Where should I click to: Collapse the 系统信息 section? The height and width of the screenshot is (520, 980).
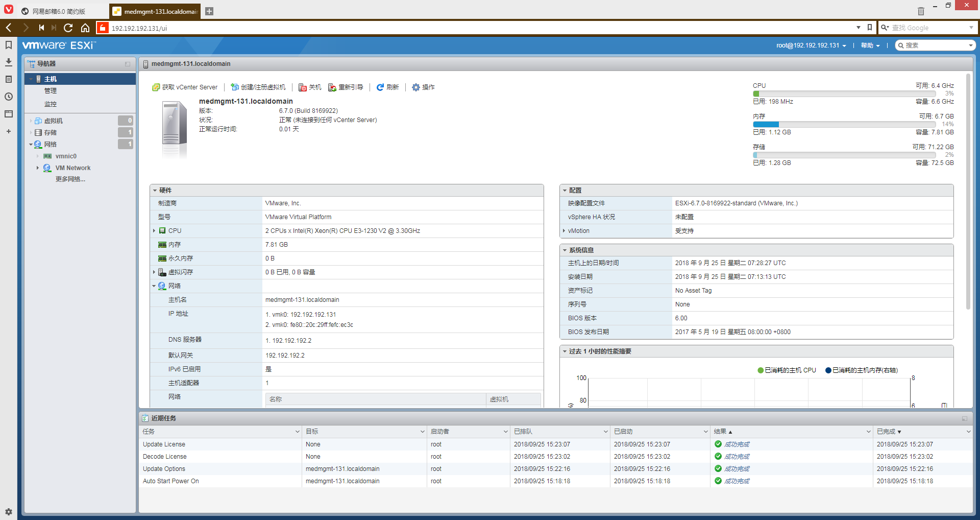(x=565, y=250)
